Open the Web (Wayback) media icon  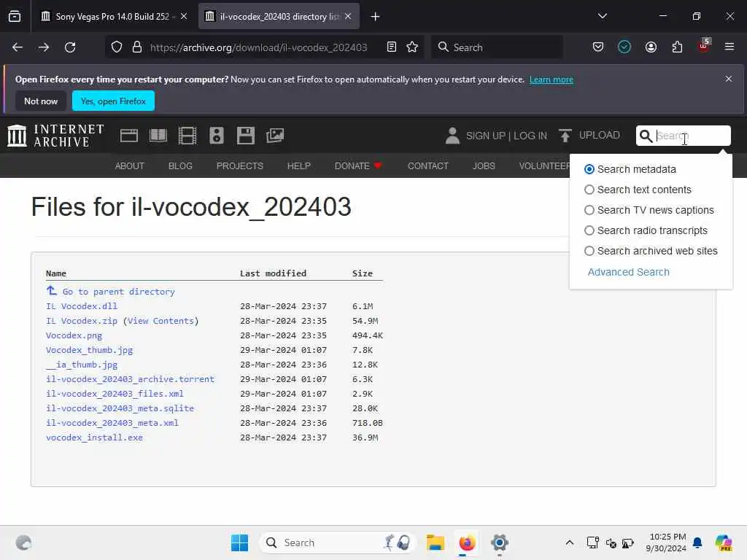[129, 136]
